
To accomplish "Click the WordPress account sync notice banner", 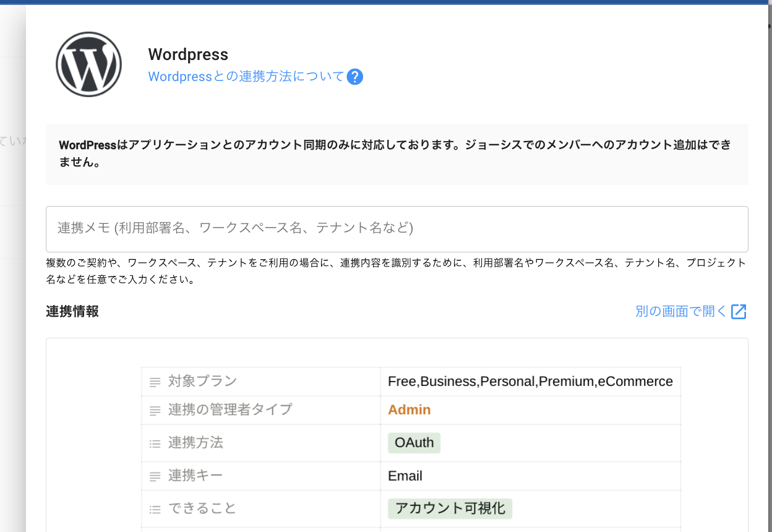I will click(397, 154).
